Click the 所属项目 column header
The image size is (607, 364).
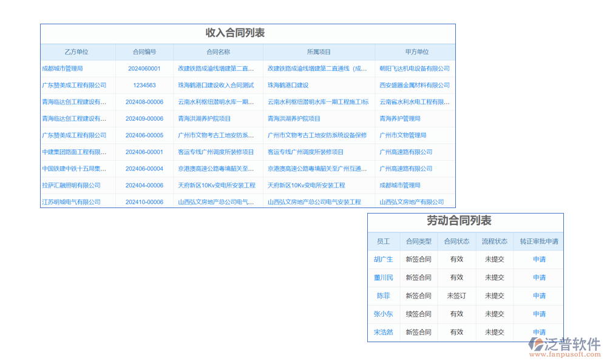click(x=319, y=52)
